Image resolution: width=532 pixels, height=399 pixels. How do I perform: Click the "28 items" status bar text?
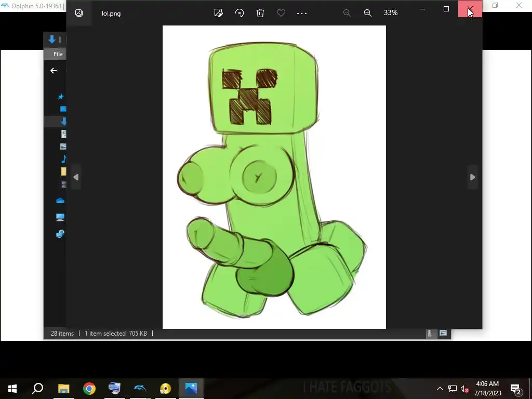click(62, 334)
